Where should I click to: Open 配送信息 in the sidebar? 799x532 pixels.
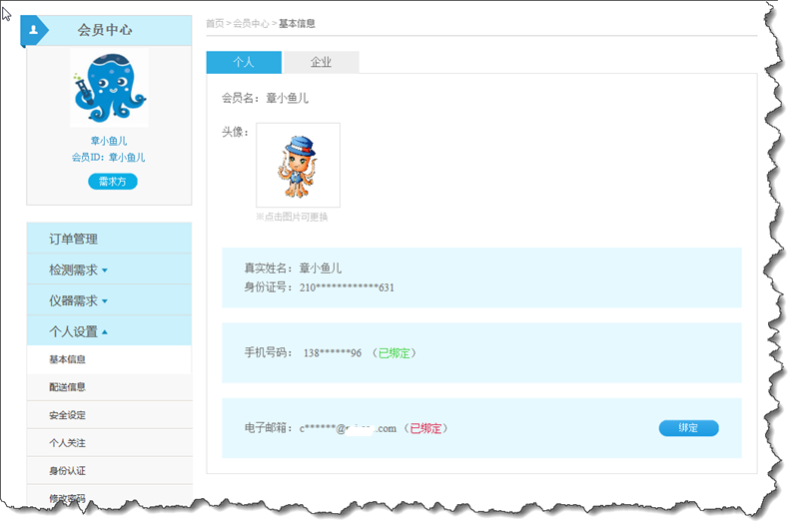coord(68,387)
